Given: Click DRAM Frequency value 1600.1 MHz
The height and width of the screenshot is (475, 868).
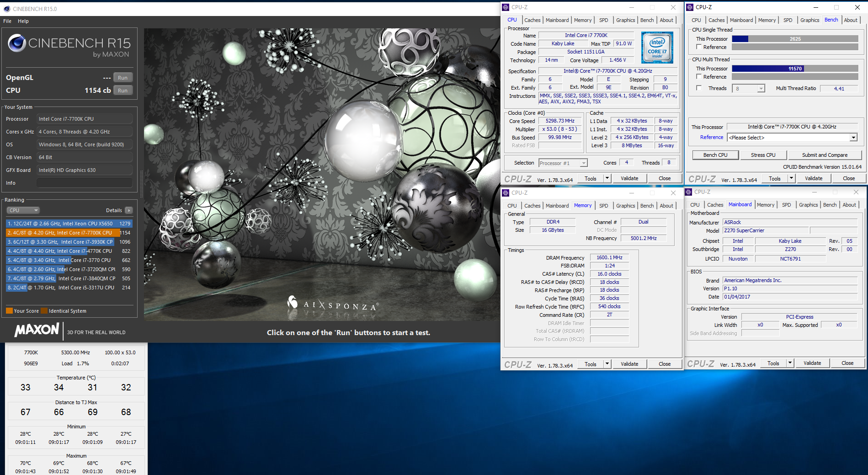Looking at the screenshot, I should [x=609, y=257].
